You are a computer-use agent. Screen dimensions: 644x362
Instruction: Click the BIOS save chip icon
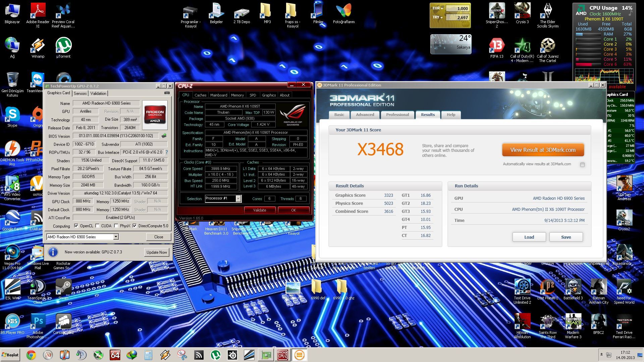tap(164, 136)
